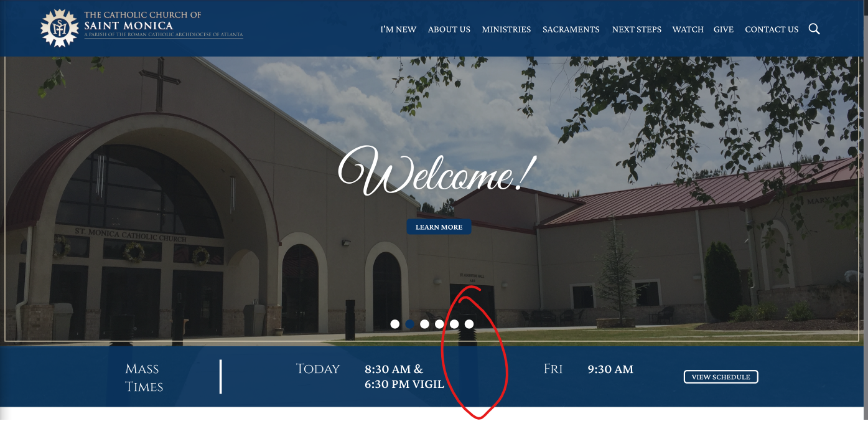Open the I'm New menu
This screenshot has height=421, width=868.
click(x=398, y=29)
